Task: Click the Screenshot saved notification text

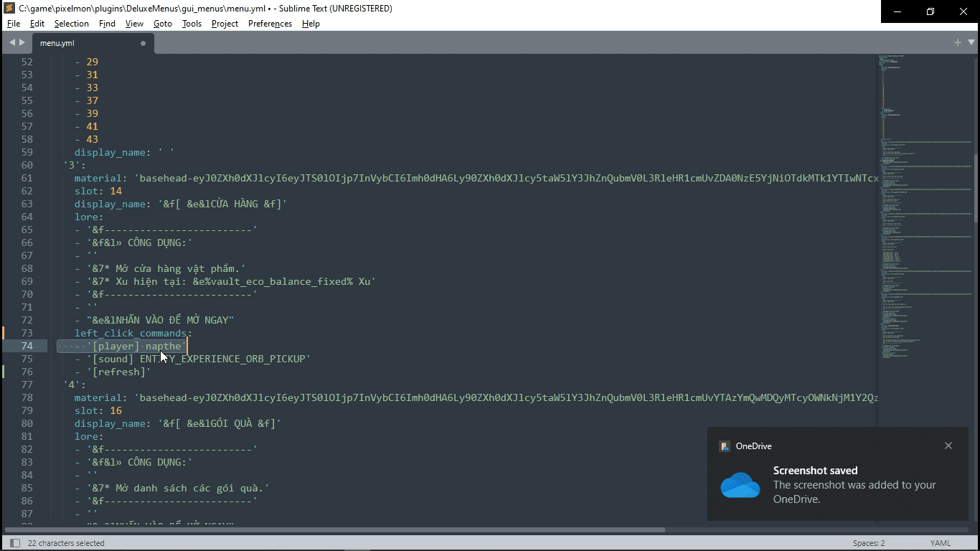Action: pyautogui.click(x=815, y=471)
